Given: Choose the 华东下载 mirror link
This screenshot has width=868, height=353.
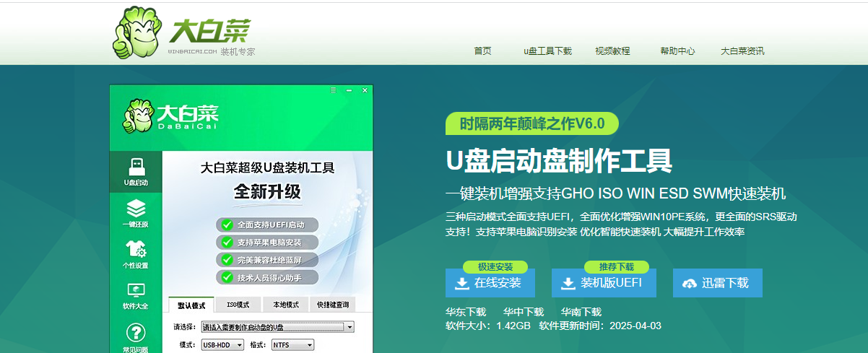Looking at the screenshot, I should click(466, 312).
